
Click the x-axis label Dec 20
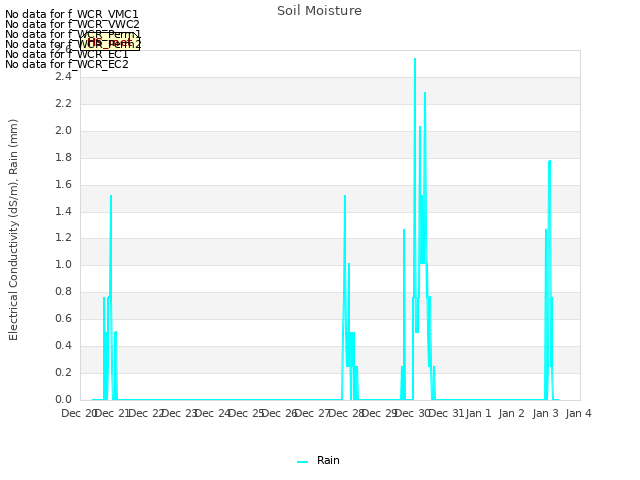tap(79, 413)
